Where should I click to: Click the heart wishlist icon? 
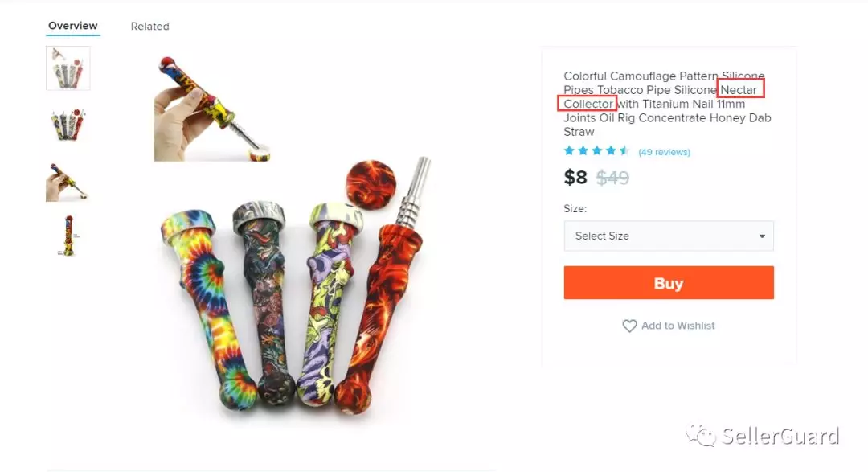coord(629,326)
